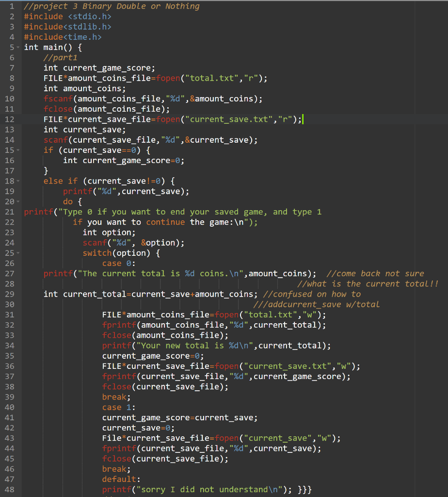The image size is (448, 497).
Task: Click line number 12 in the gutter
Action: 10,119
